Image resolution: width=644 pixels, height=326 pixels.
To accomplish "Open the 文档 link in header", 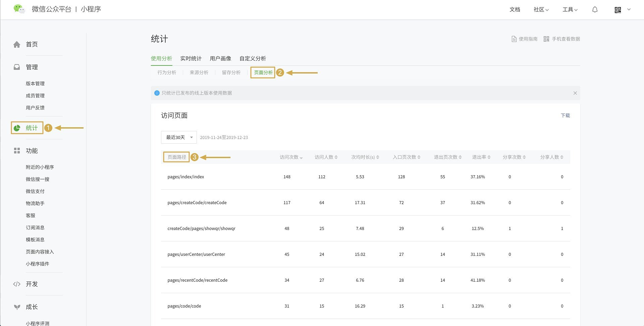I will [515, 10].
